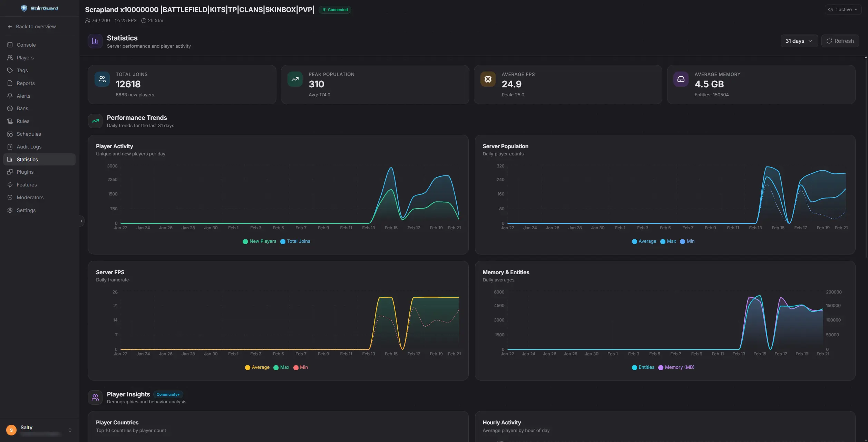Screen dimensions: 868x442
Task: Toggle the Memory (MB) legend entry
Action: click(x=676, y=367)
